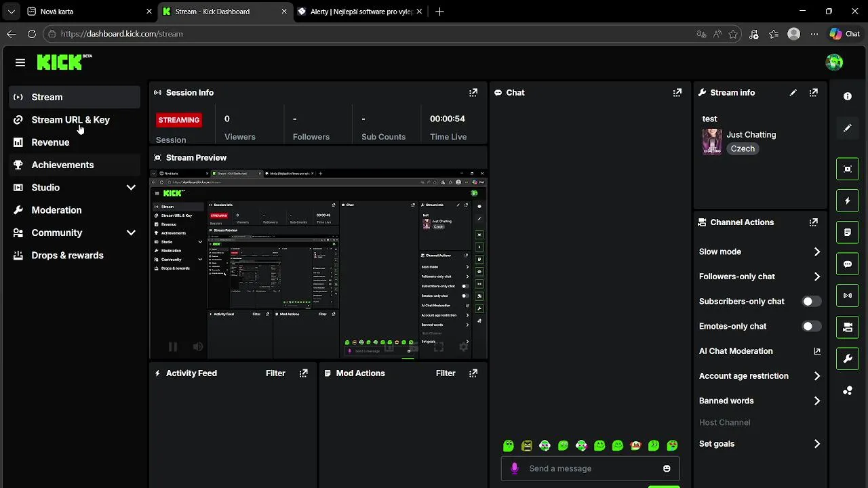This screenshot has width=868, height=488.
Task: Open Slow mode settings chevron
Action: pos(816,251)
